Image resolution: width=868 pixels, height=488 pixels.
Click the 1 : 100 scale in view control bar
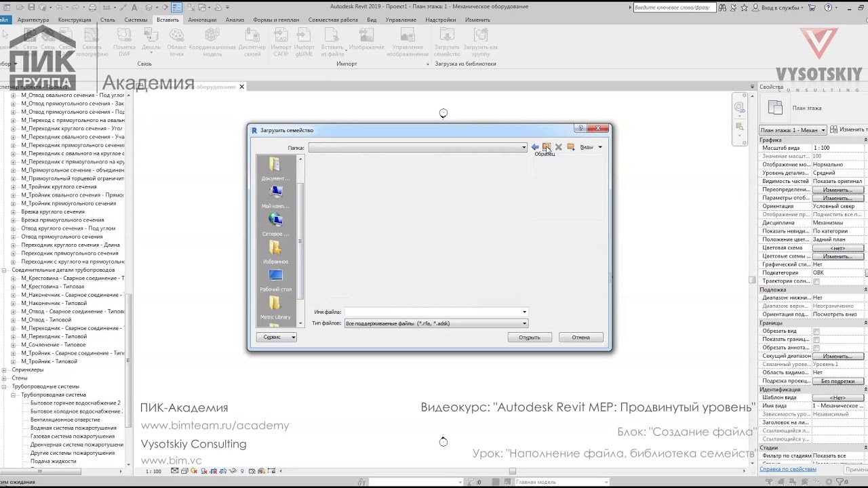click(154, 471)
